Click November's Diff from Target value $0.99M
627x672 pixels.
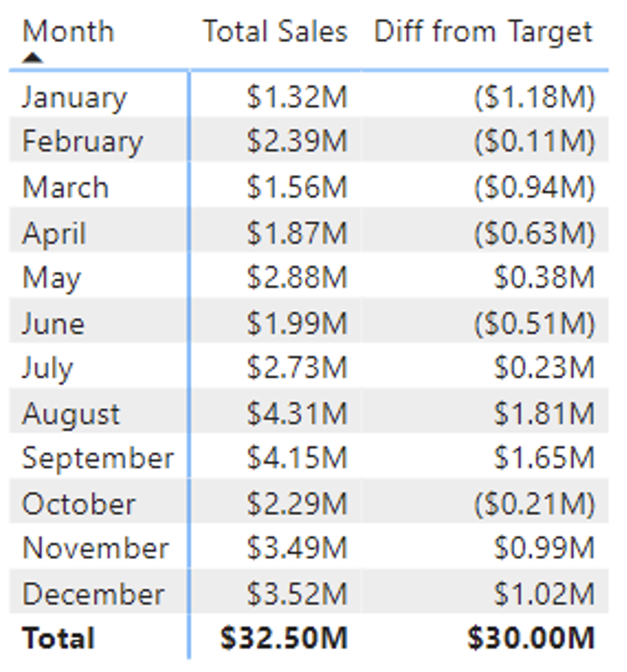click(544, 549)
